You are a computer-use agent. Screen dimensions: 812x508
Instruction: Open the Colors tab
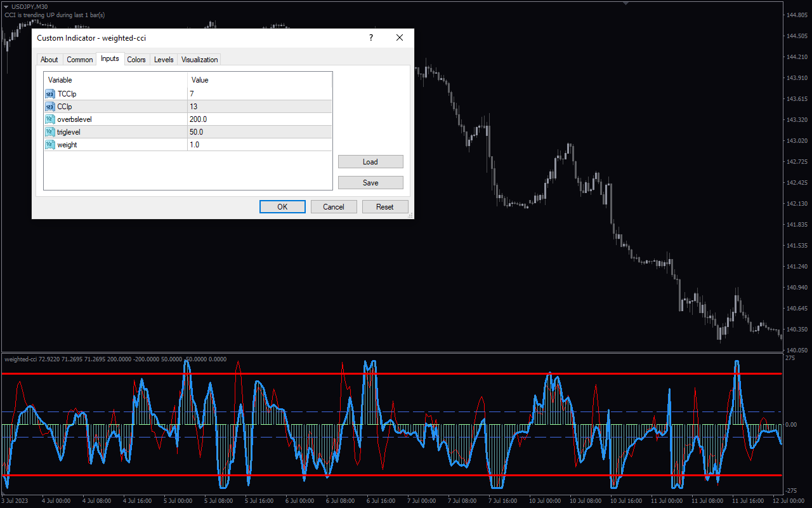click(136, 60)
